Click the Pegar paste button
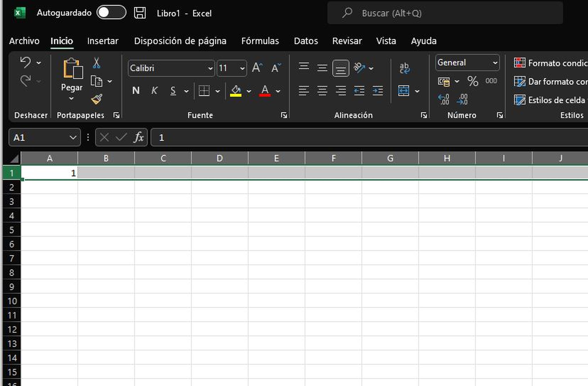Image resolution: width=588 pixels, height=386 pixels. (x=72, y=72)
